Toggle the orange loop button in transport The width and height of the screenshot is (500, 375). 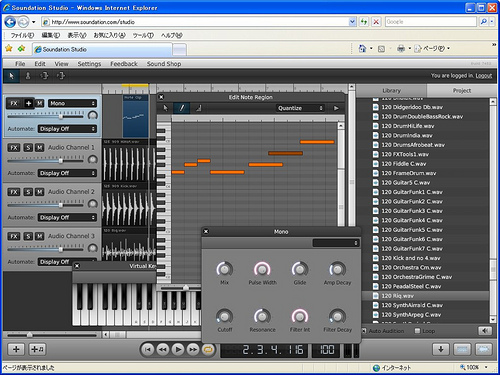click(x=208, y=349)
